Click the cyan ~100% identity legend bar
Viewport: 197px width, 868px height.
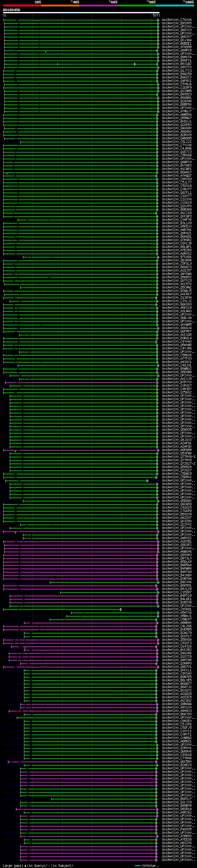click(175, 6)
